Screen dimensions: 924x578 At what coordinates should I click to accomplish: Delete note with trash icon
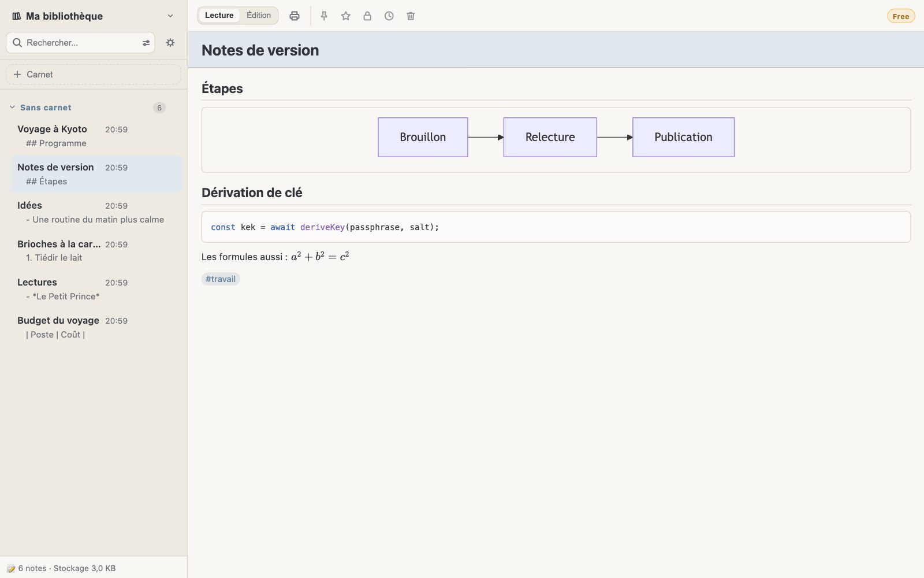411,16
